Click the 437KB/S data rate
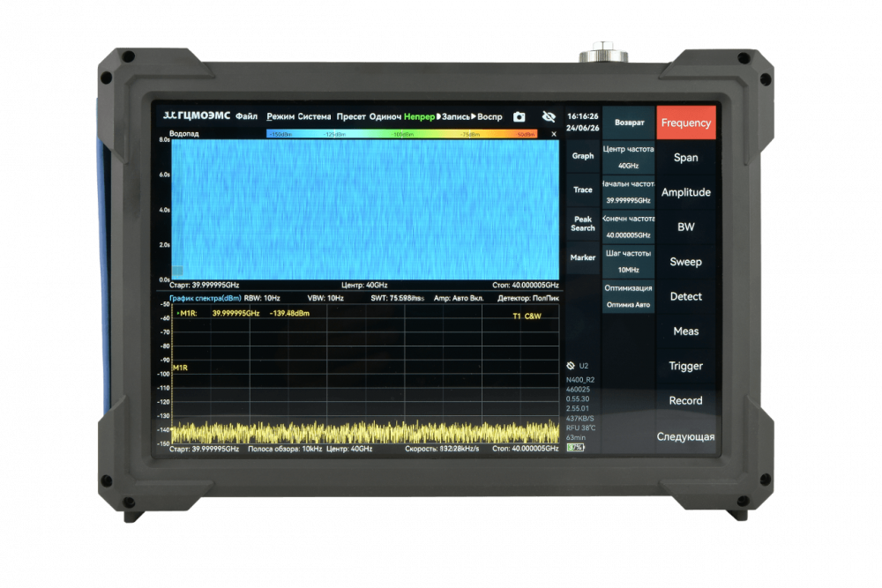Screen dimensions: 882x588 [x=580, y=418]
